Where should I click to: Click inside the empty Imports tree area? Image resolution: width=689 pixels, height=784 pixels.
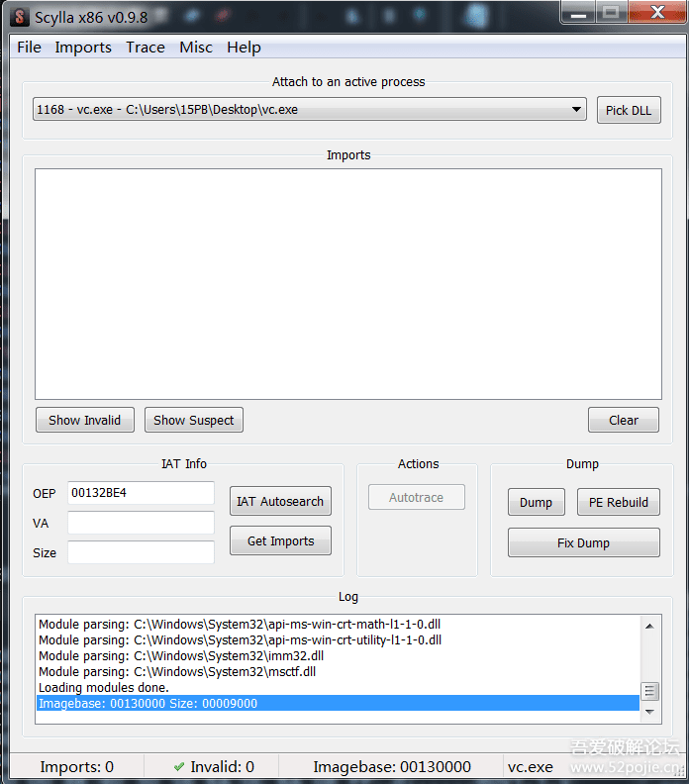point(348,283)
